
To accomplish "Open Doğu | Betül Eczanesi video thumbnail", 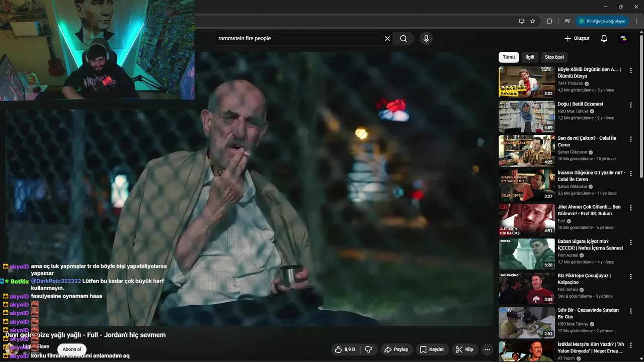I will point(527,116).
